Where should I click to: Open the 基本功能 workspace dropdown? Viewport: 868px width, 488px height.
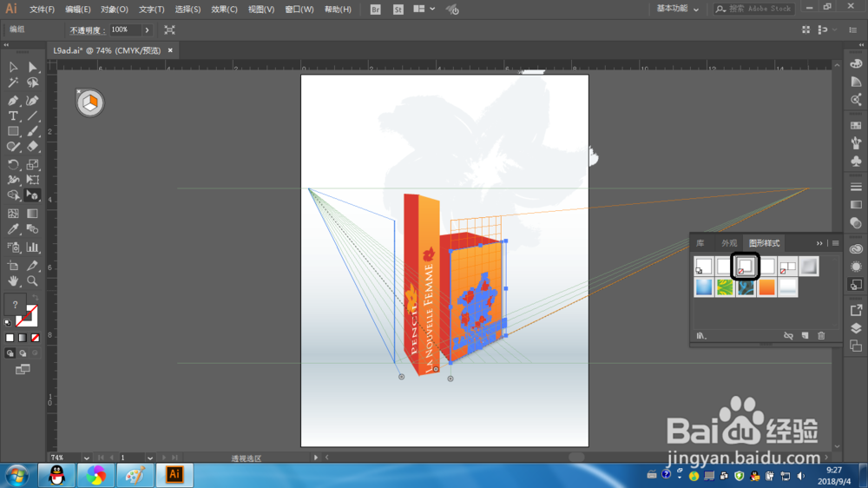(677, 9)
